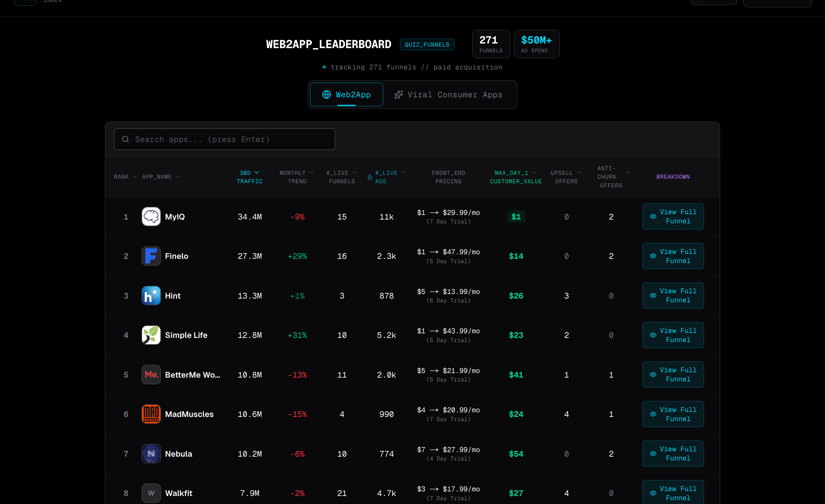Open View Full Funnel for BetterMe
This screenshot has width=825, height=504.
[673, 375]
